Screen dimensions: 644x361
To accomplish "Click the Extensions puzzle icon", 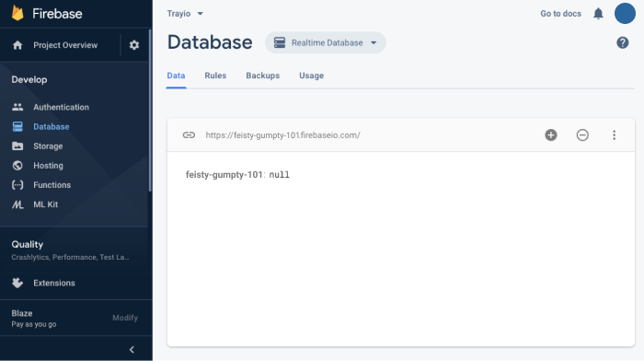I will coord(17,283).
